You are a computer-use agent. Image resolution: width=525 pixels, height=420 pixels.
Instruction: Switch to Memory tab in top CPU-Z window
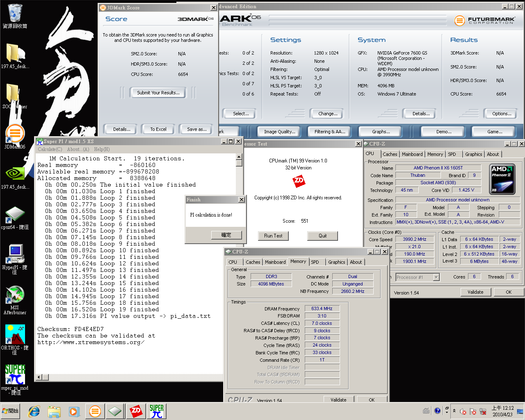(435, 154)
